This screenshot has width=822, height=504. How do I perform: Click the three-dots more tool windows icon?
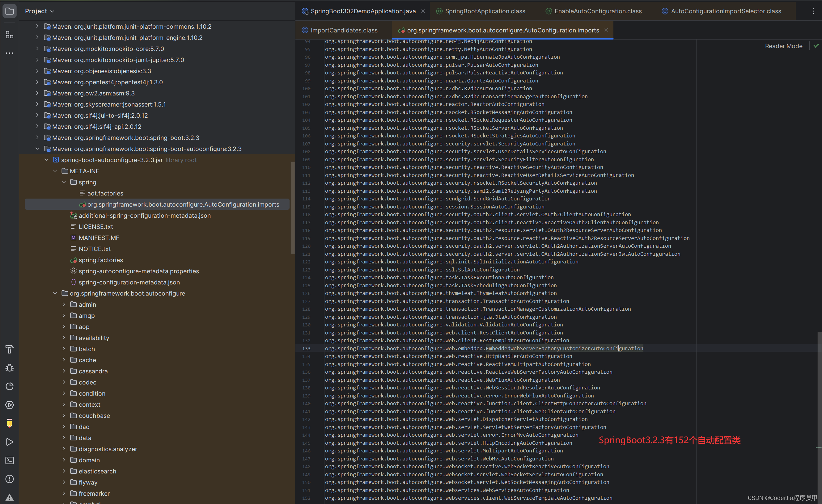click(x=9, y=53)
